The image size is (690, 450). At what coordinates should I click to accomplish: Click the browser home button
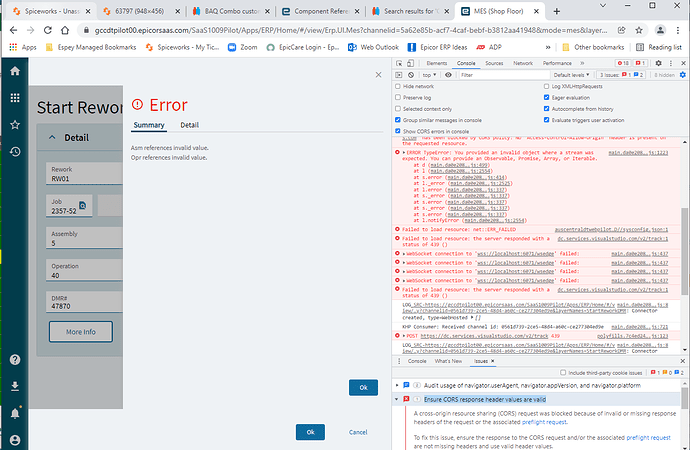(65, 30)
